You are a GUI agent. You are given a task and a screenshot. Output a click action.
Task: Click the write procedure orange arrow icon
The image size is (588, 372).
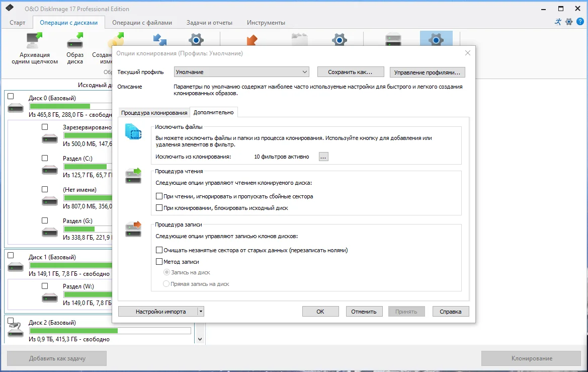click(133, 229)
